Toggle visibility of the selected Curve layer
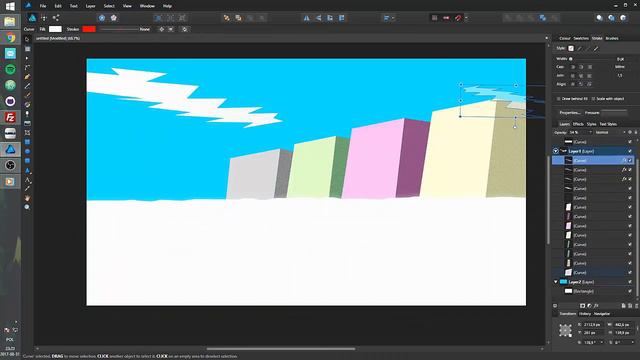 pyautogui.click(x=630, y=160)
